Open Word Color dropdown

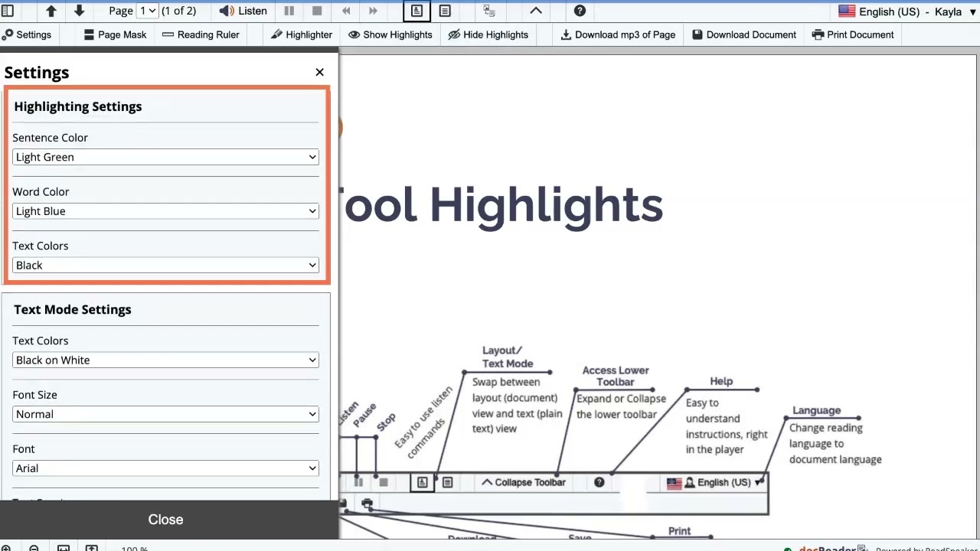click(165, 211)
